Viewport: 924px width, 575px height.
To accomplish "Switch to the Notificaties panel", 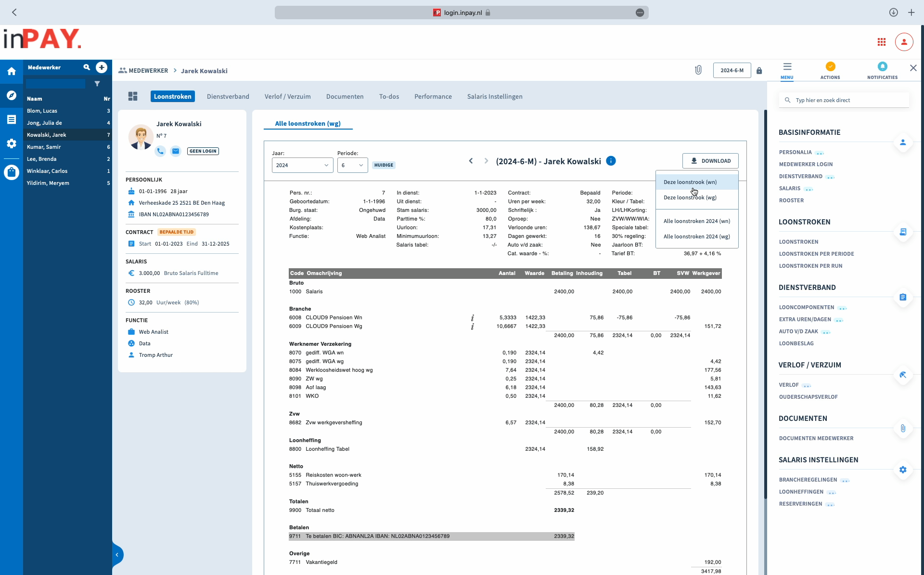I will tap(882, 70).
